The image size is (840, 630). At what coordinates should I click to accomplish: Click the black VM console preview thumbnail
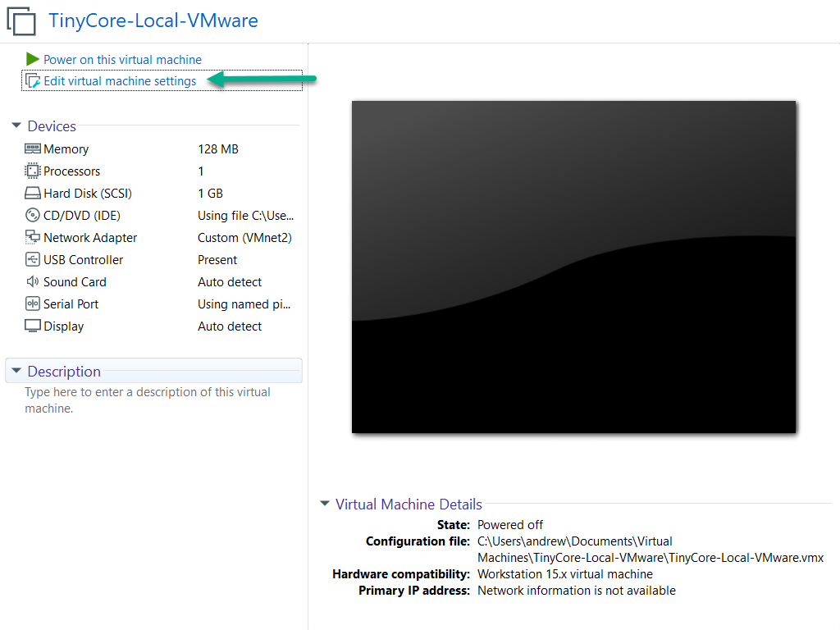click(573, 267)
